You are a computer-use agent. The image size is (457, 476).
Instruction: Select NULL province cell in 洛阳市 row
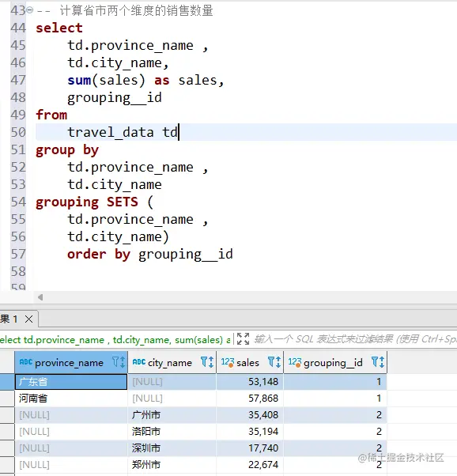click(71, 432)
